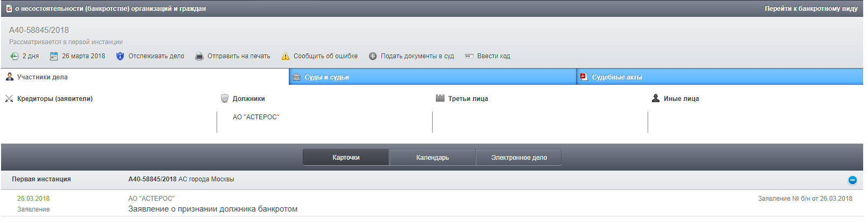Click the warning triangle Сообщить об ошибке icon
868x224 pixels.
[x=286, y=56]
